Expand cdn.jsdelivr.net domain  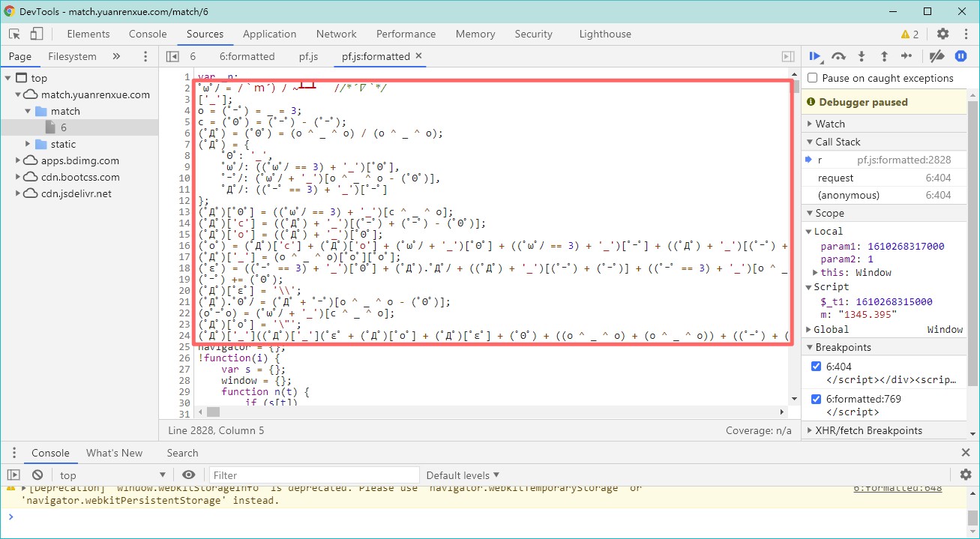[19, 193]
